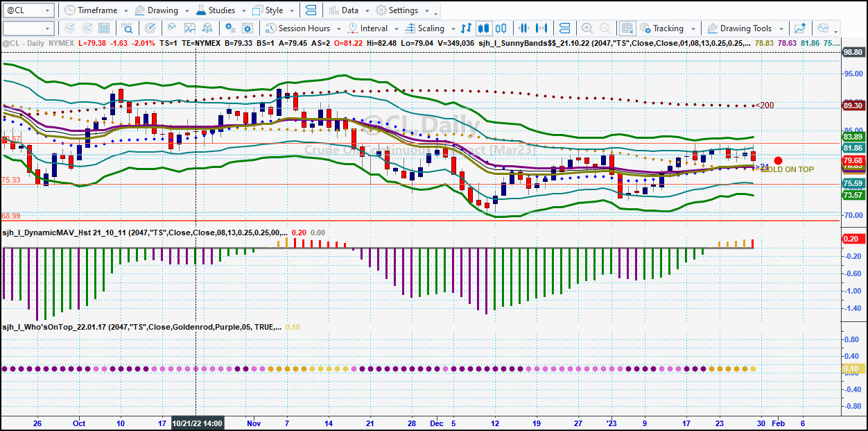This screenshot has width=868, height=431.
Task: Open the Settings menu
Action: 401,10
